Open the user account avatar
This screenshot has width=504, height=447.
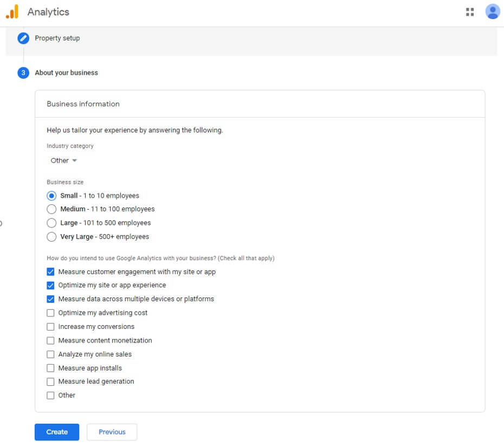(x=493, y=12)
